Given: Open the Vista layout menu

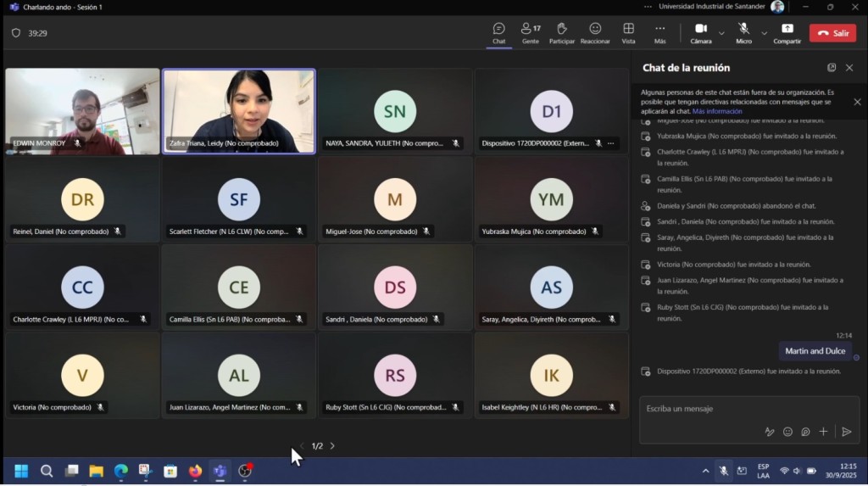Looking at the screenshot, I should [628, 33].
